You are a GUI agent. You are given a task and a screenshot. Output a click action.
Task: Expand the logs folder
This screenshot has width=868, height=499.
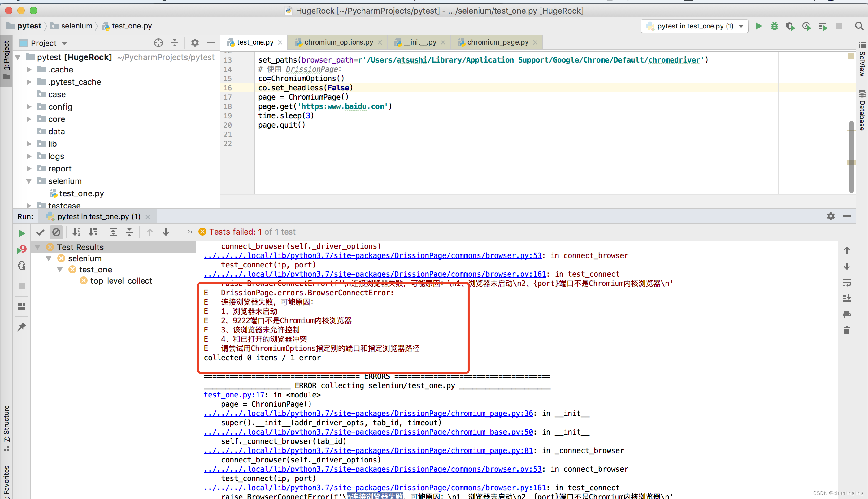[x=29, y=156]
